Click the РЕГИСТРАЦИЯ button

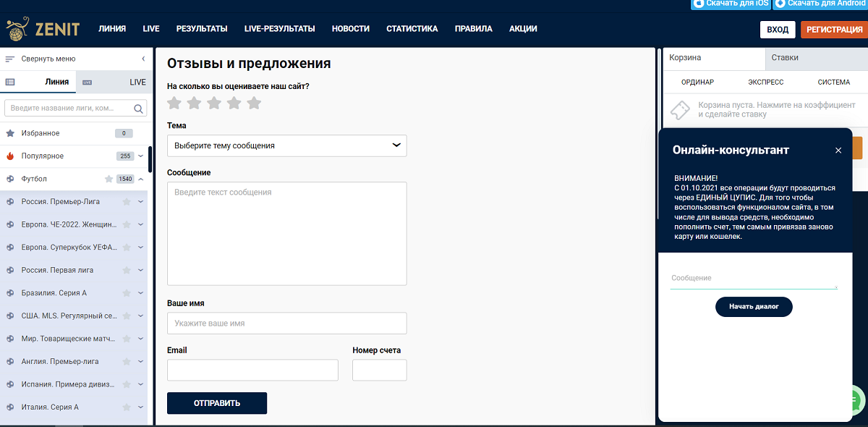[832, 29]
